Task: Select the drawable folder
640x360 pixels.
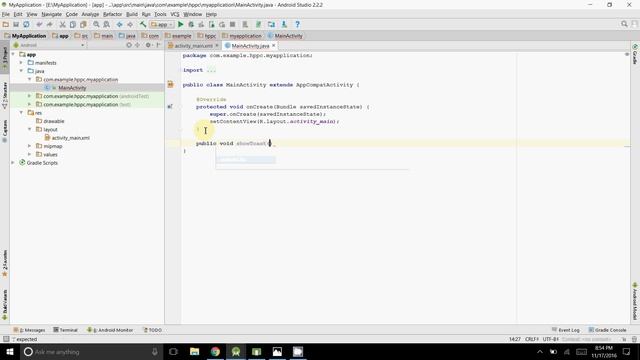Action: pyautogui.click(x=53, y=121)
